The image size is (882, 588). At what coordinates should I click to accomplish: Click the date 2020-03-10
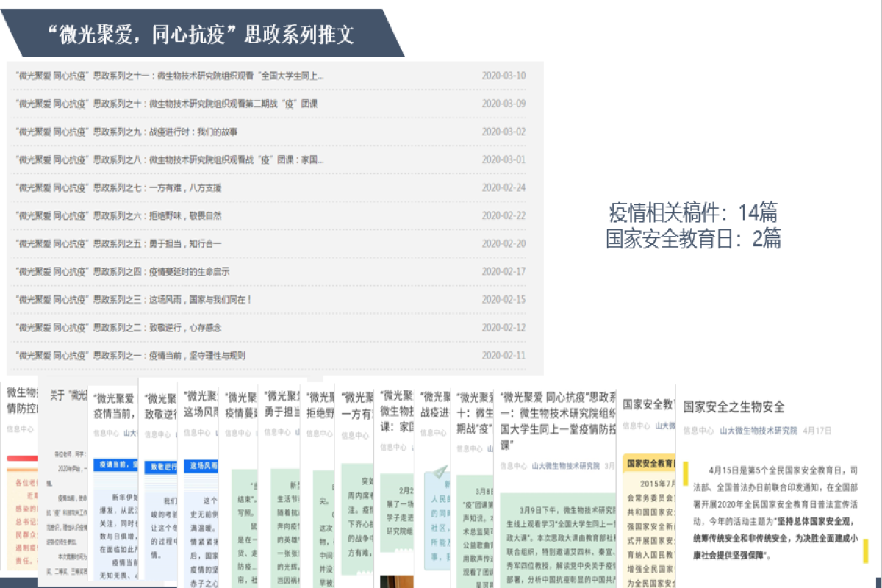pos(503,76)
